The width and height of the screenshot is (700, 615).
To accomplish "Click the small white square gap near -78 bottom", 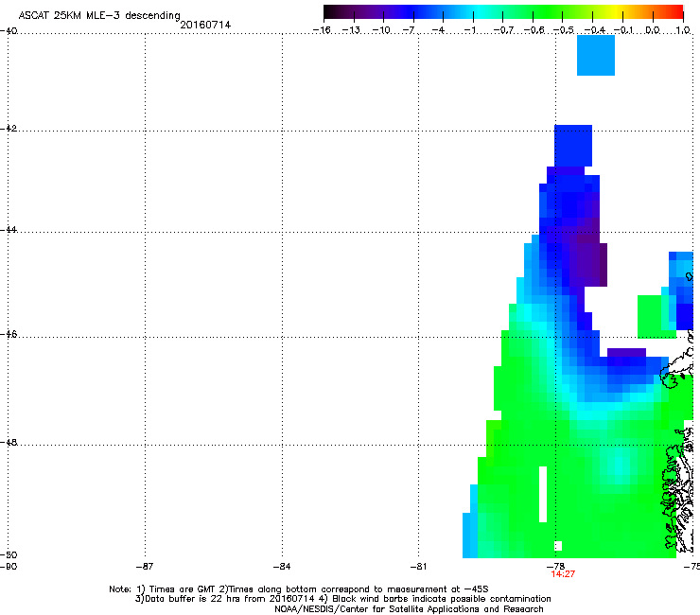I will (x=558, y=546).
